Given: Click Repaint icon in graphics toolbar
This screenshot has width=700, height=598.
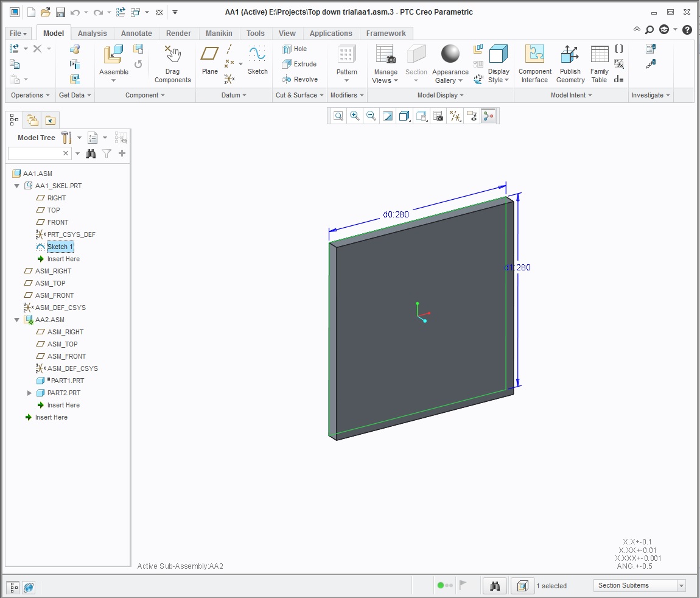Looking at the screenshot, I should pyautogui.click(x=388, y=116).
